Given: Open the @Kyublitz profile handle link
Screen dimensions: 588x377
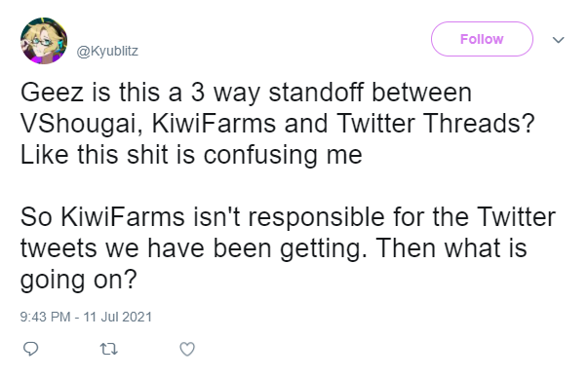Looking at the screenshot, I should coord(107,51).
